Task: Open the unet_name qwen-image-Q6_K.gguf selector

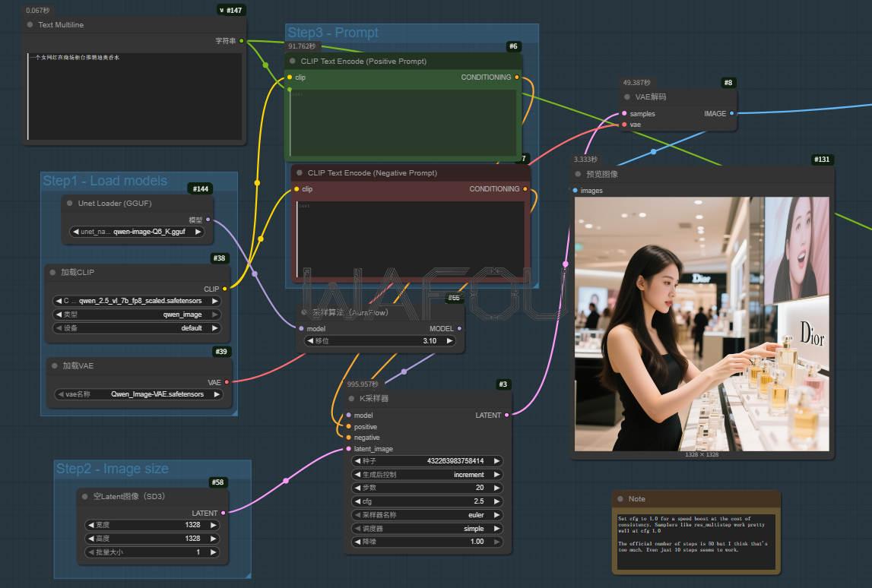Action: click(x=136, y=232)
